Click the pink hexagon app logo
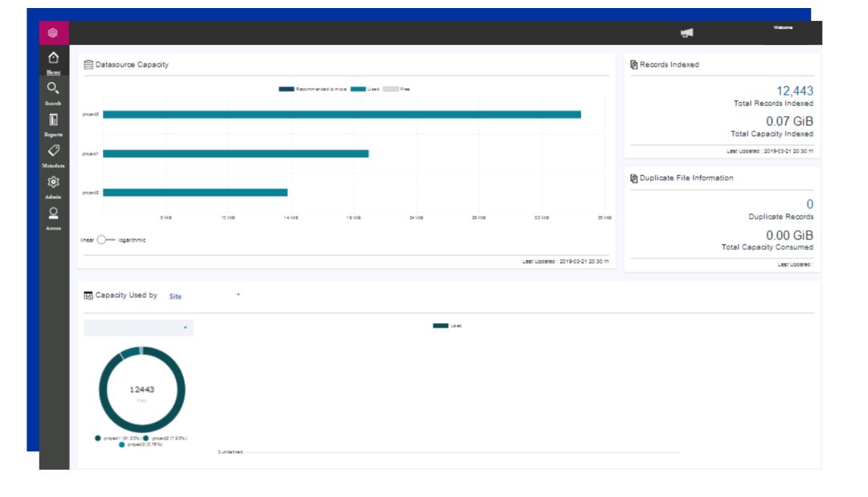 [x=53, y=33]
